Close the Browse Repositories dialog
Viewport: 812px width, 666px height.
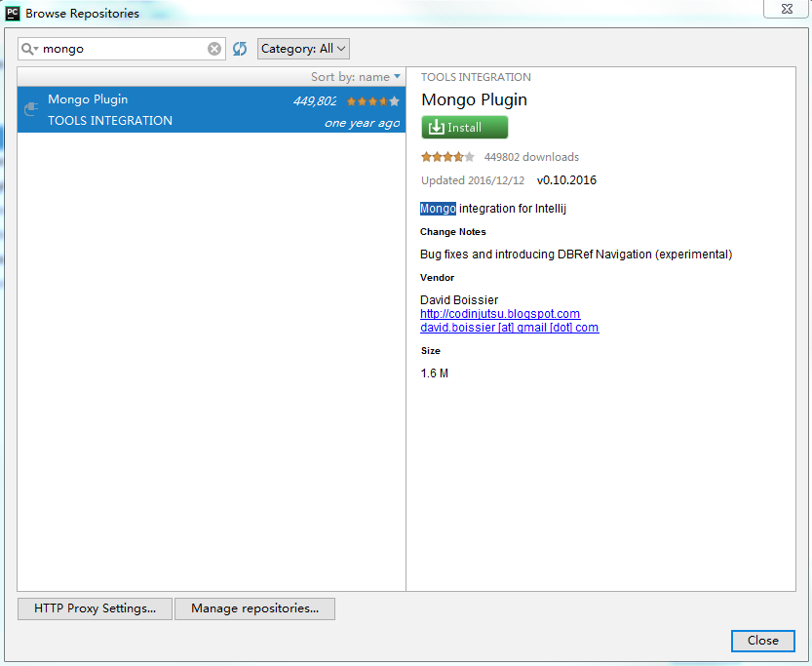click(763, 641)
